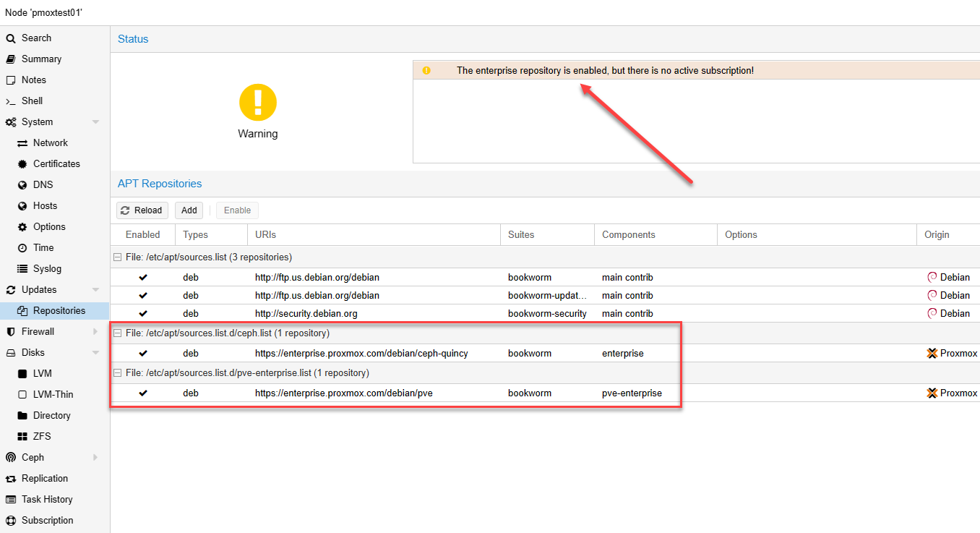Click enabled checkmark for pve-enterprise repository

click(x=143, y=393)
